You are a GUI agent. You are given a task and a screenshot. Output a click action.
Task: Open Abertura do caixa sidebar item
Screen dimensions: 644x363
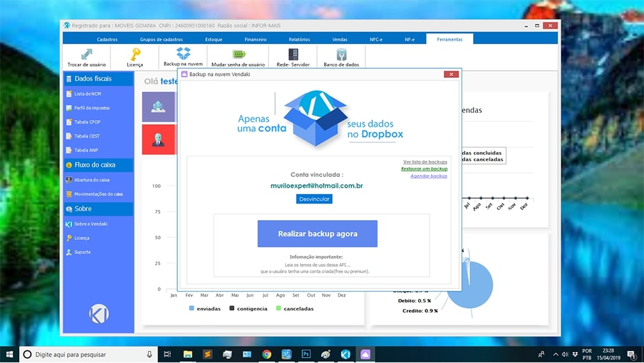pyautogui.click(x=92, y=180)
